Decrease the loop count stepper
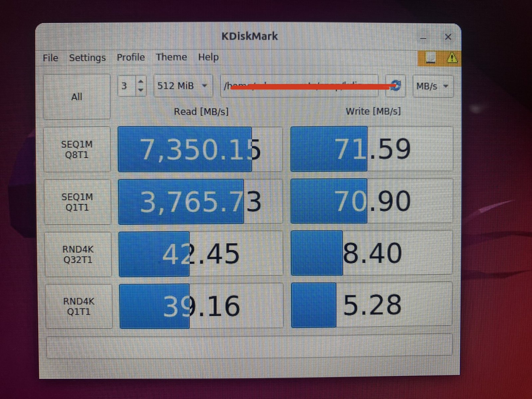 point(141,90)
